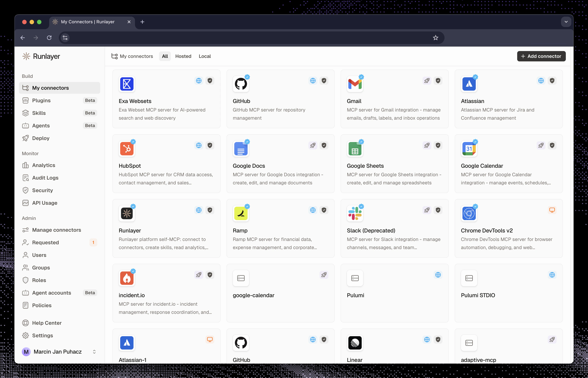This screenshot has width=588, height=378.
Task: Click the Add connector button
Action: point(541,56)
